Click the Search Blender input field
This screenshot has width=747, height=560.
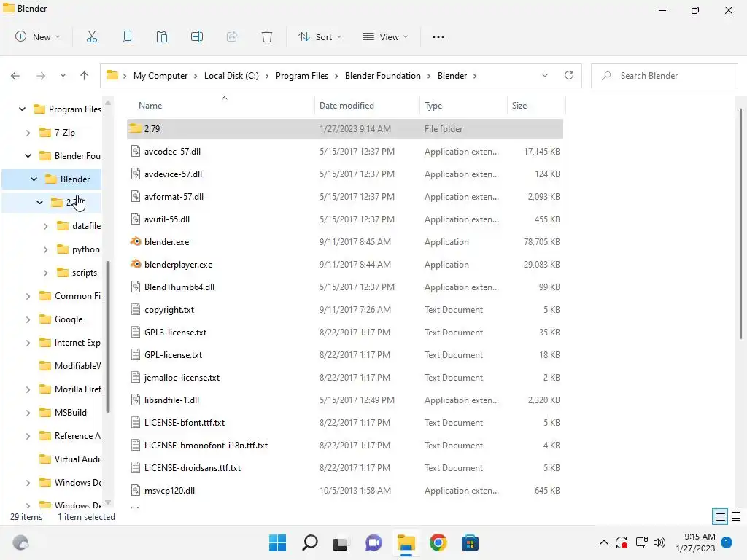tap(664, 76)
